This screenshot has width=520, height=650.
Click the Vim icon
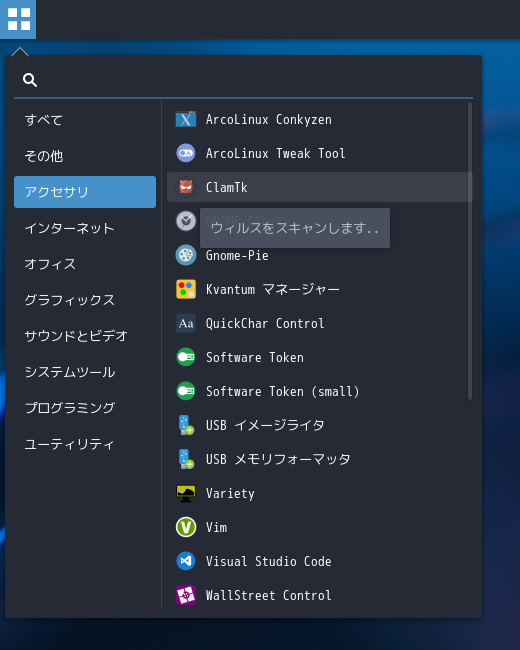[x=186, y=527]
